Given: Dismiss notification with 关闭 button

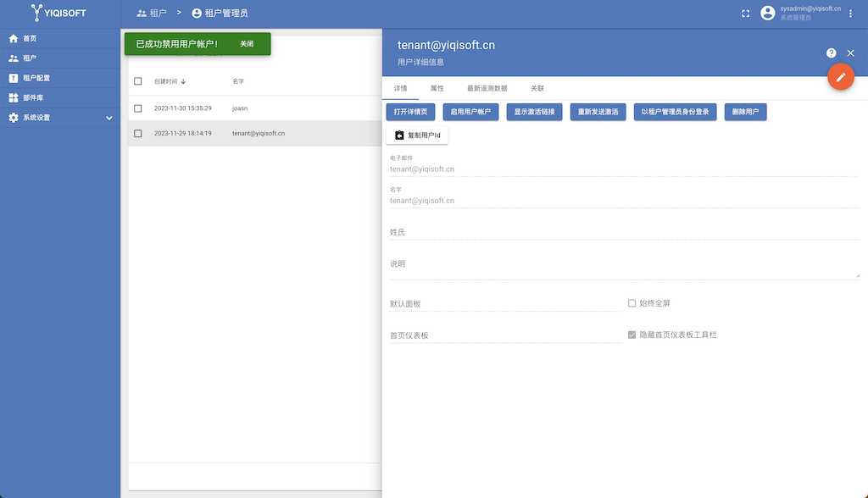Looking at the screenshot, I should 247,44.
